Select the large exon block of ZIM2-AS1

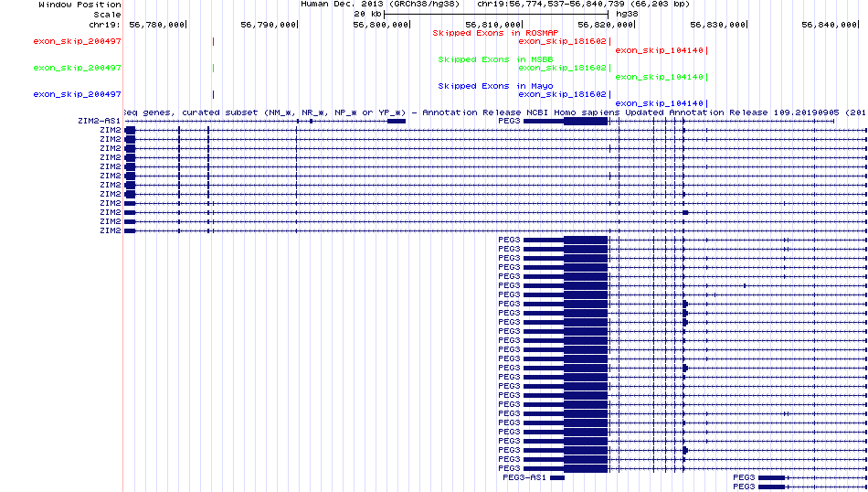[397, 121]
